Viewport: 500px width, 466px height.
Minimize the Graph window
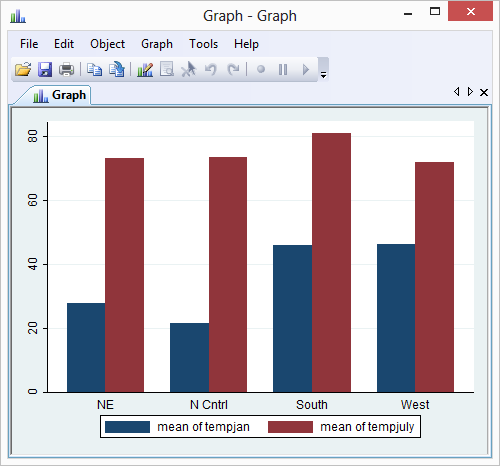click(x=408, y=14)
